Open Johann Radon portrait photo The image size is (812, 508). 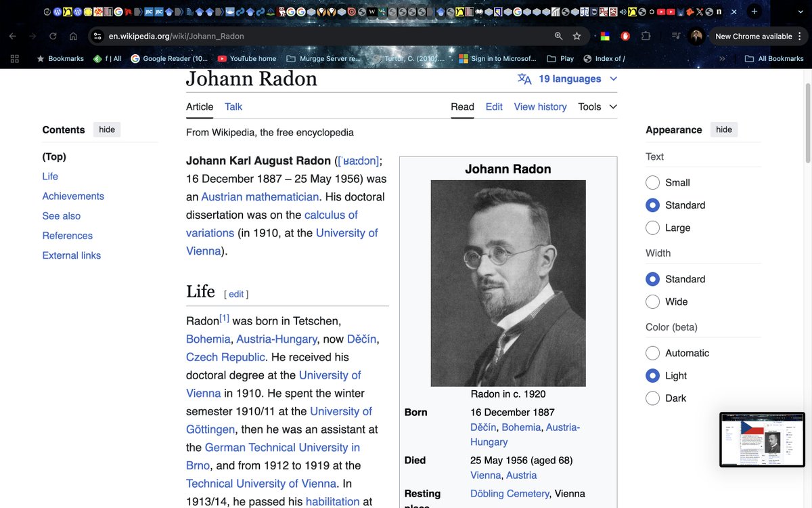tap(508, 283)
